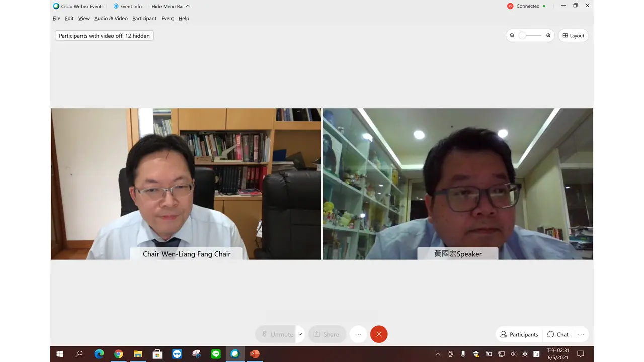The height and width of the screenshot is (362, 644).
Task: Expand audio options arrow beside Unmute
Action: coord(300,334)
